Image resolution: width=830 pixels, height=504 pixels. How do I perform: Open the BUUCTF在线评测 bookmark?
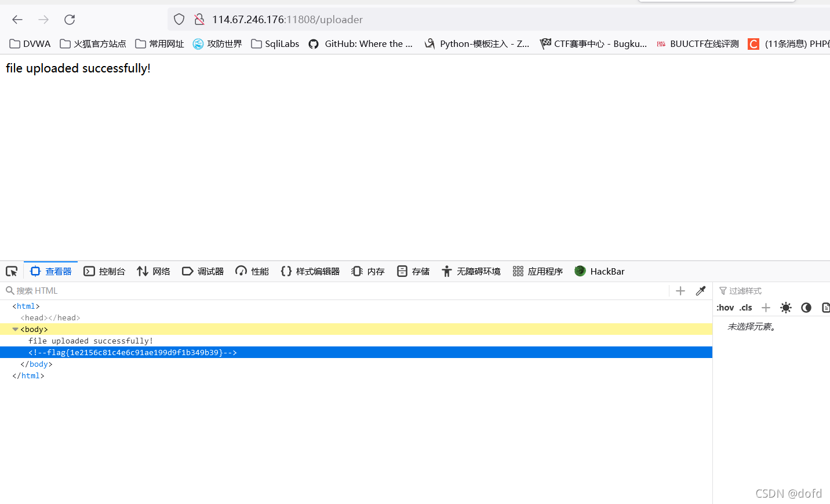(x=698, y=44)
